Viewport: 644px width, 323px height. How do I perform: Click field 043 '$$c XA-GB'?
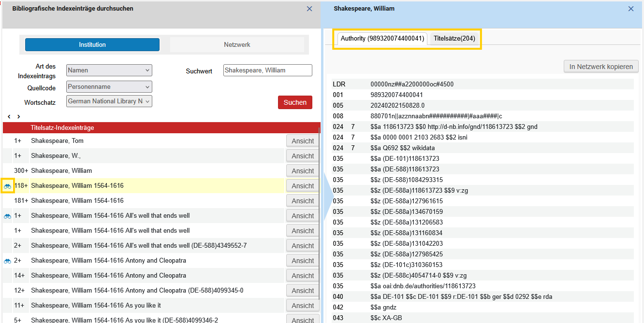[x=386, y=318]
